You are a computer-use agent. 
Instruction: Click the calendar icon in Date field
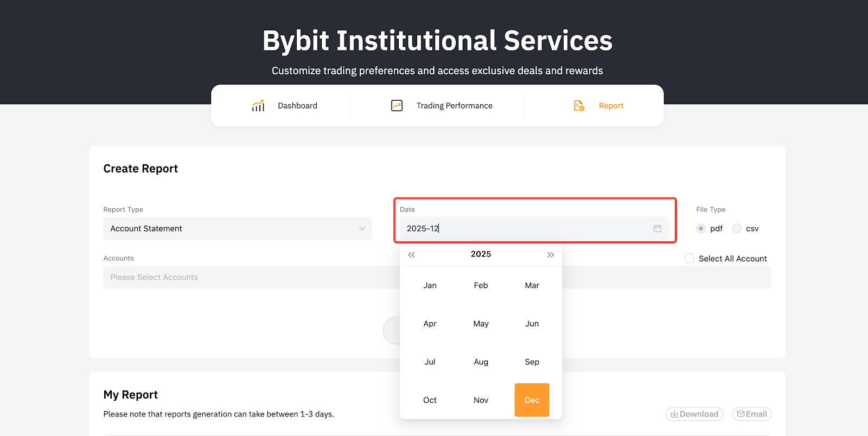point(657,229)
